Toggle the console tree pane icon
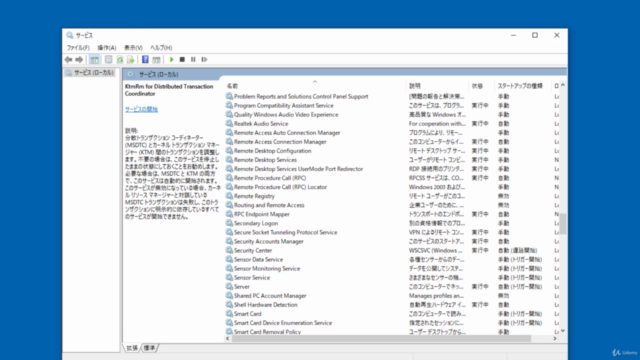Image resolution: width=640 pixels, height=360 pixels. 94,60
